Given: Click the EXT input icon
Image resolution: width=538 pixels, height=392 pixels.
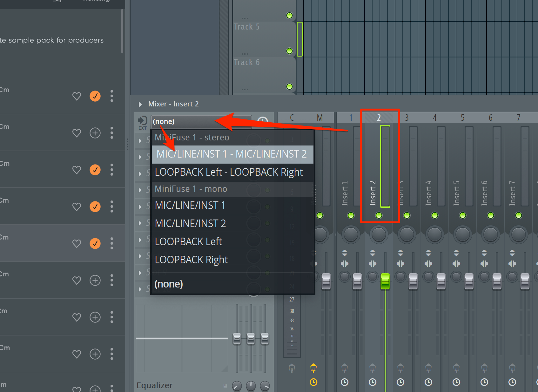Looking at the screenshot, I should pyautogui.click(x=142, y=122).
